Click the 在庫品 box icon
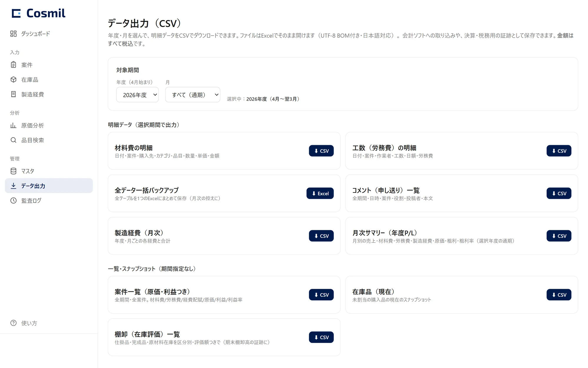Image resolution: width=588 pixels, height=368 pixels. (13, 79)
